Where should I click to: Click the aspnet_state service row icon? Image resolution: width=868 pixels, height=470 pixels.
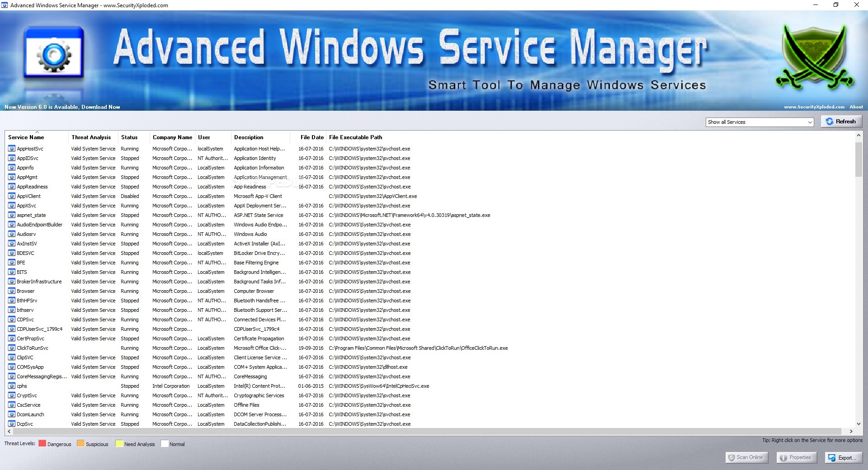coord(12,215)
